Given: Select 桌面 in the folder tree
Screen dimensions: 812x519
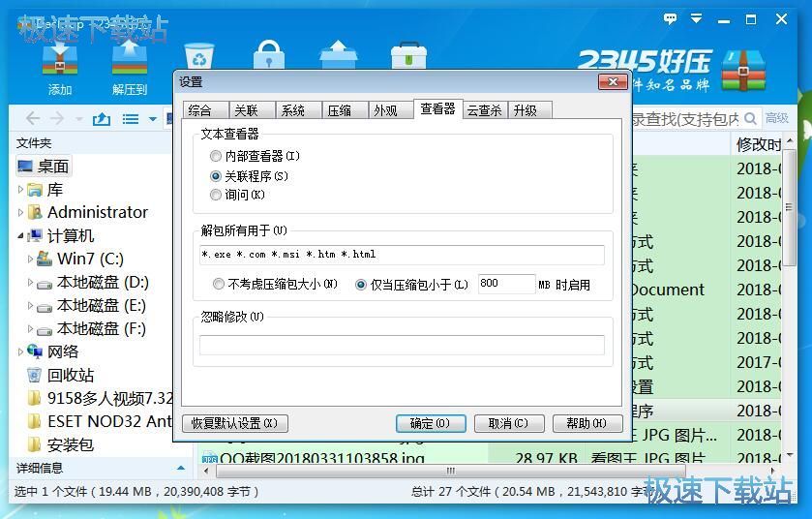Looking at the screenshot, I should pos(44,167).
